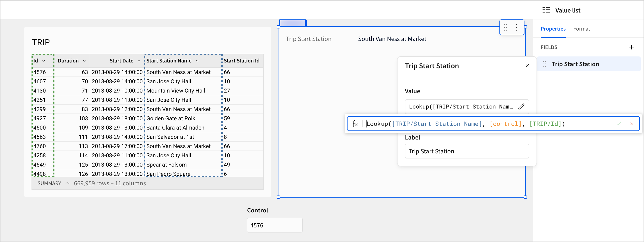Click the drag handle beside Trip Start Station field
Viewport: 644px width, 242px height.
click(x=544, y=64)
